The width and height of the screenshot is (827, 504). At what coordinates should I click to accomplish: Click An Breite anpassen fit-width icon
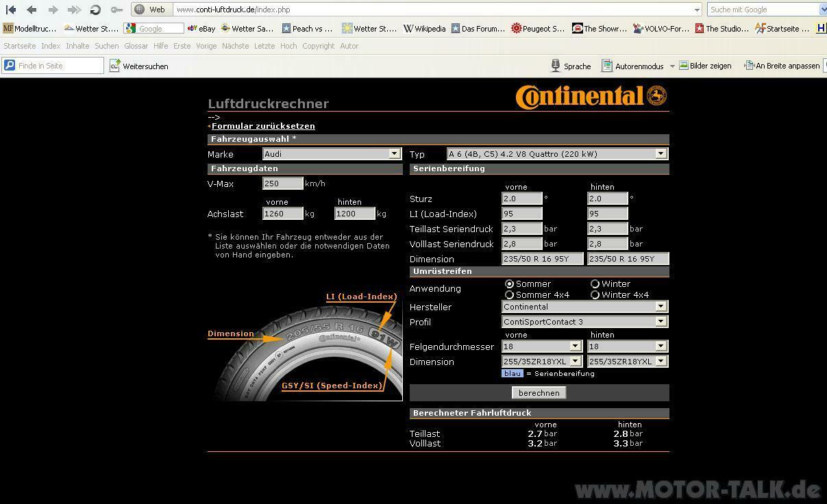(x=749, y=66)
